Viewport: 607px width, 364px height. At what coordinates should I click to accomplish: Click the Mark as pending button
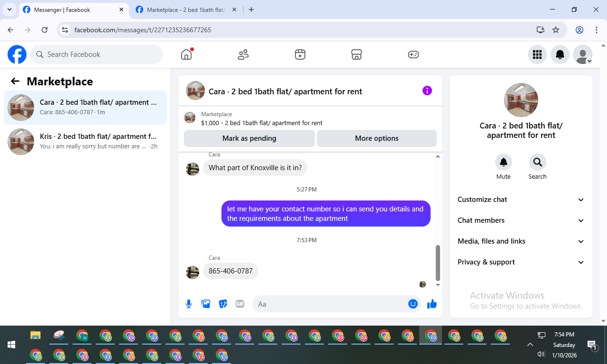click(249, 138)
